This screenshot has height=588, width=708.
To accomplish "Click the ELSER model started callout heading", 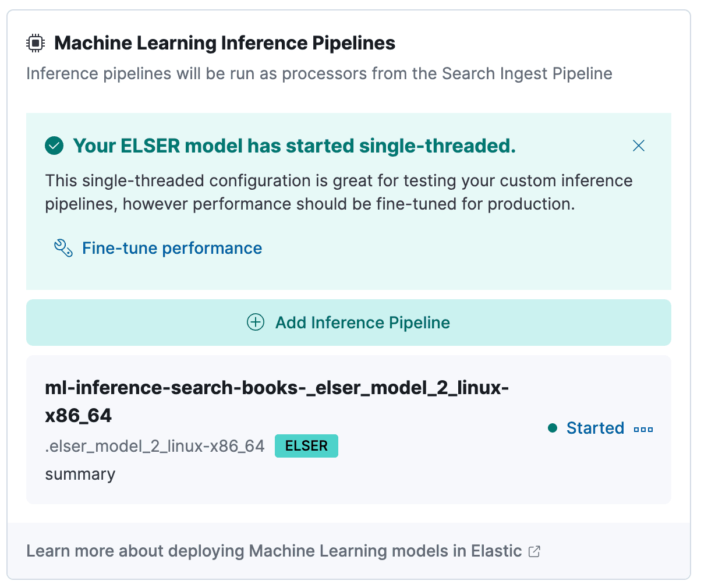I will click(294, 146).
